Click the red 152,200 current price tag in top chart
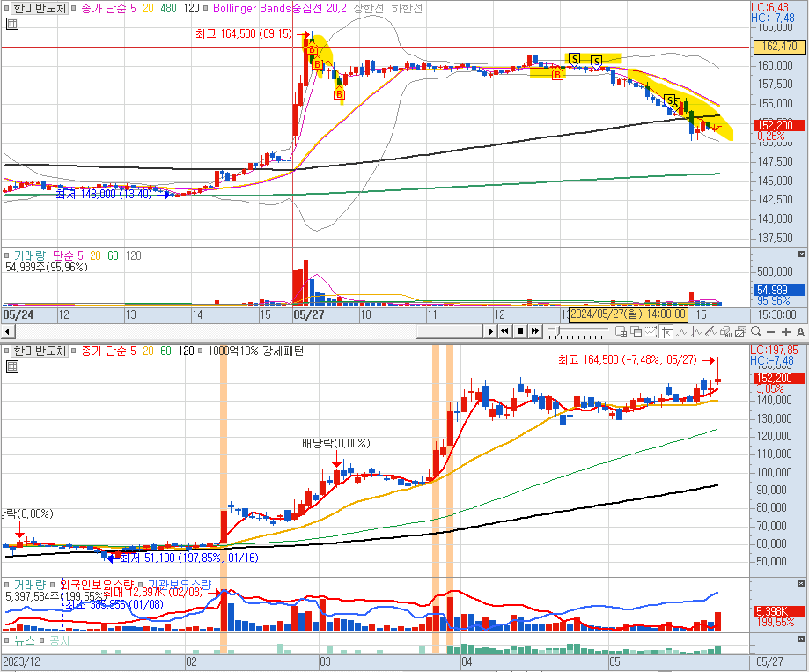 (x=779, y=125)
